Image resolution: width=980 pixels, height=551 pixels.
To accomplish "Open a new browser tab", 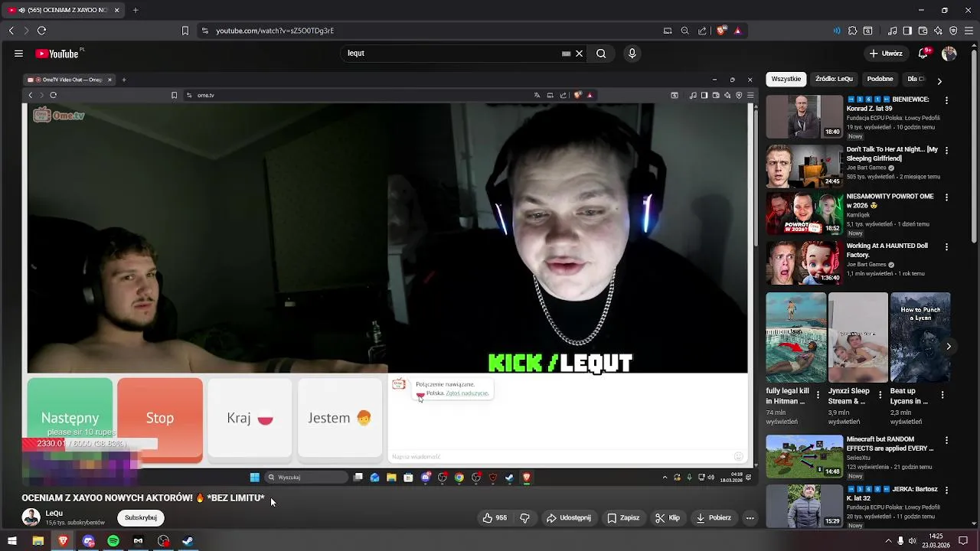I will [136, 10].
